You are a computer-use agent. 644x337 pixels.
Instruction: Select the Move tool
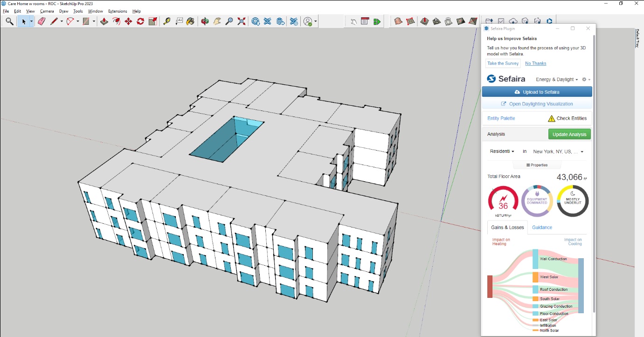pos(128,21)
